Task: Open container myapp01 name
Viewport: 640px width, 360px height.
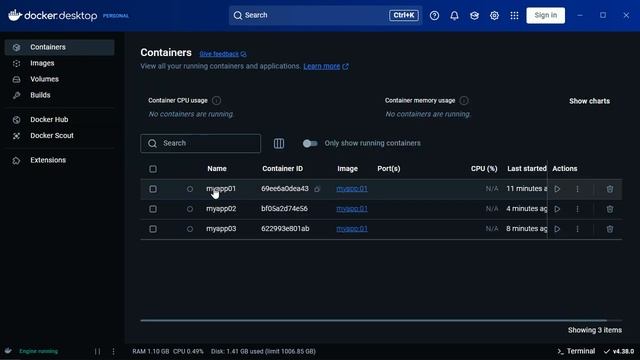Action: point(221,189)
